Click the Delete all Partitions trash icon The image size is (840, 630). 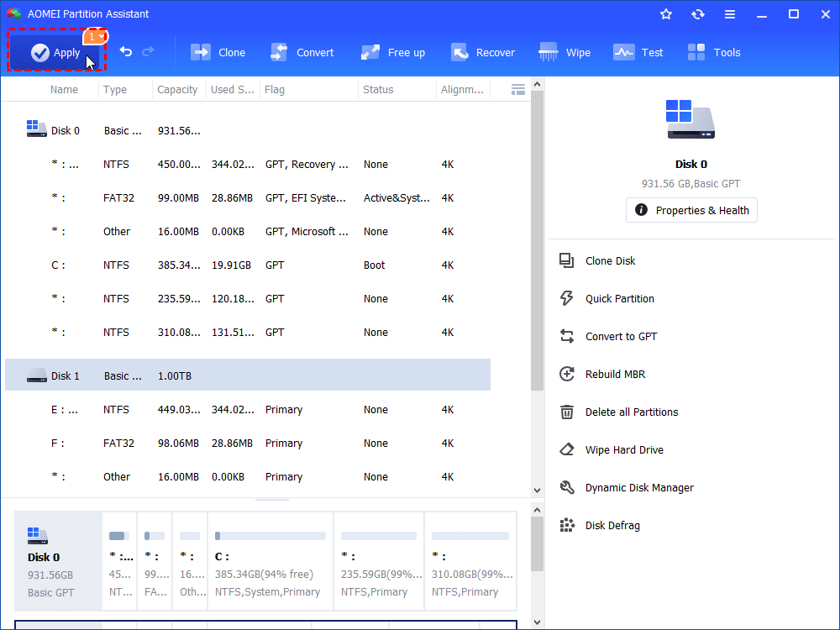(567, 412)
